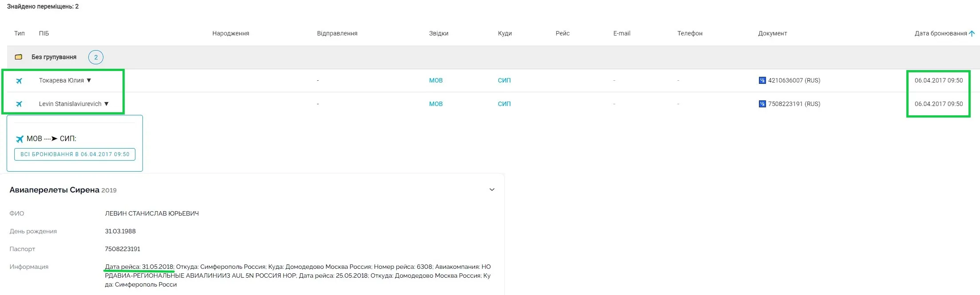The height and width of the screenshot is (295, 980).
Task: Click the airplane icon in Levin Stanislaviurevich row
Action: [19, 104]
